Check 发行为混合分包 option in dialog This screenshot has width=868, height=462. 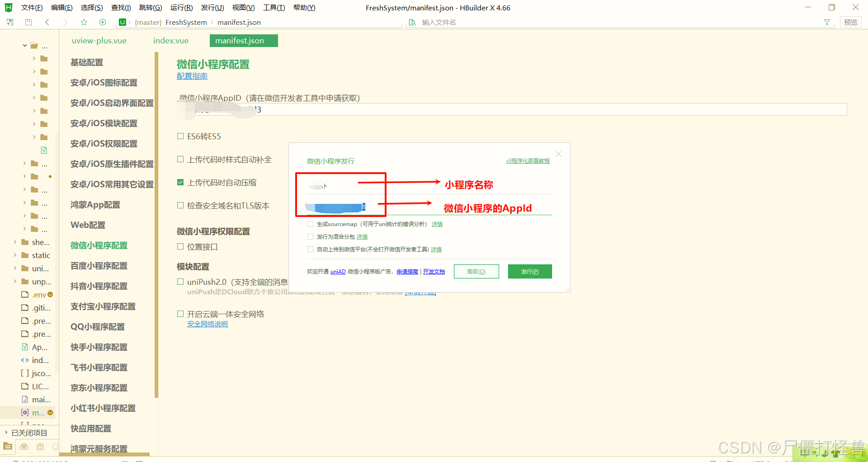point(310,237)
